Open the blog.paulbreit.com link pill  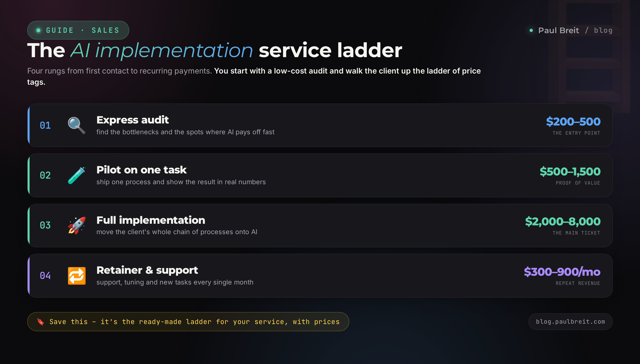coord(570,322)
